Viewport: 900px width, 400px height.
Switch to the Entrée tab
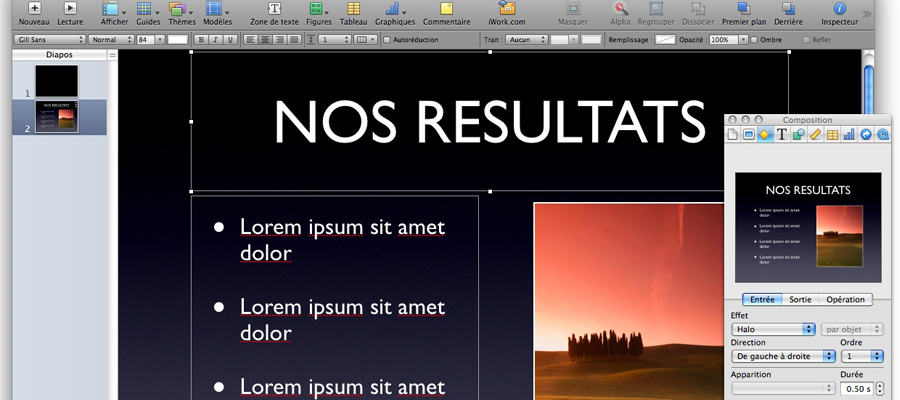coord(762,300)
